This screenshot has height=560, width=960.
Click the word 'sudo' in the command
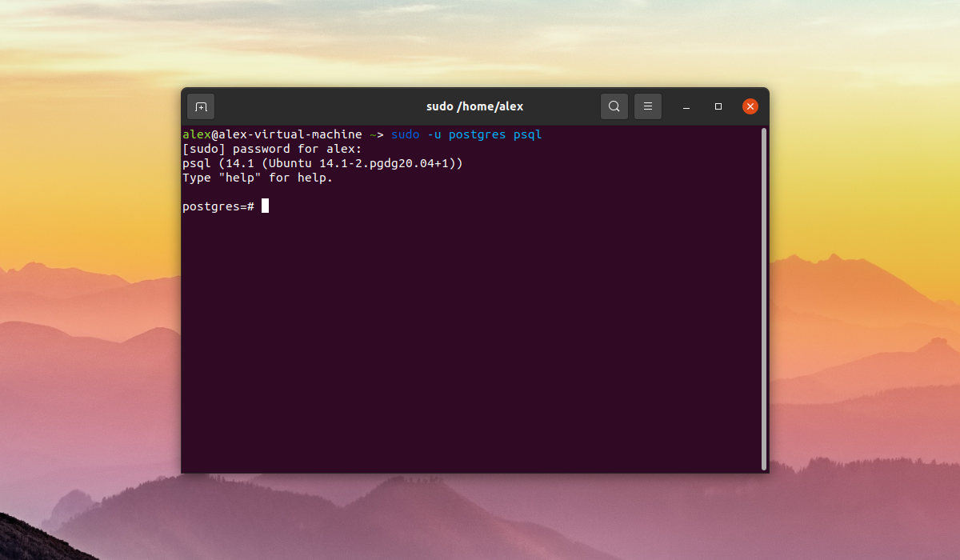405,134
